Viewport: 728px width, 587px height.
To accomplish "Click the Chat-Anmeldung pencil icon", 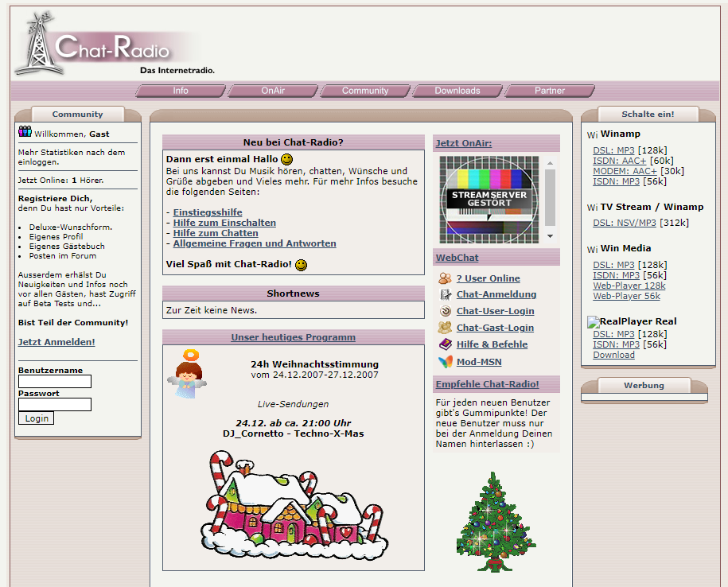I will click(x=445, y=294).
